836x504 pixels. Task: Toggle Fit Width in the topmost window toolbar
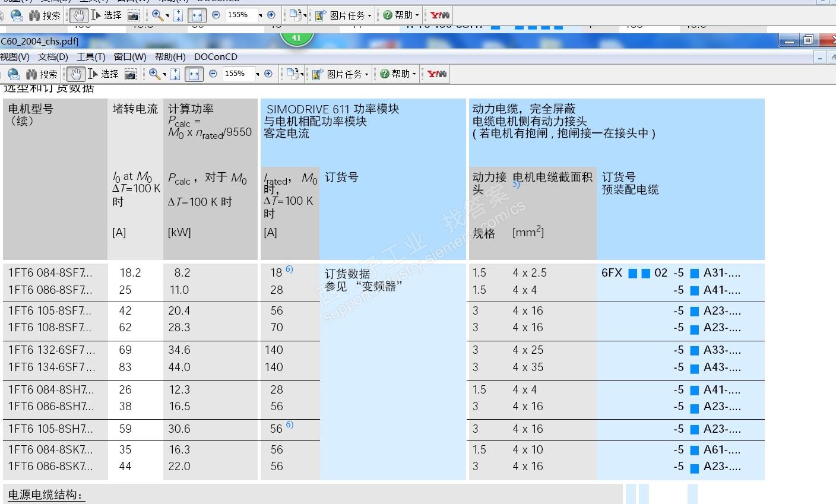tap(197, 15)
